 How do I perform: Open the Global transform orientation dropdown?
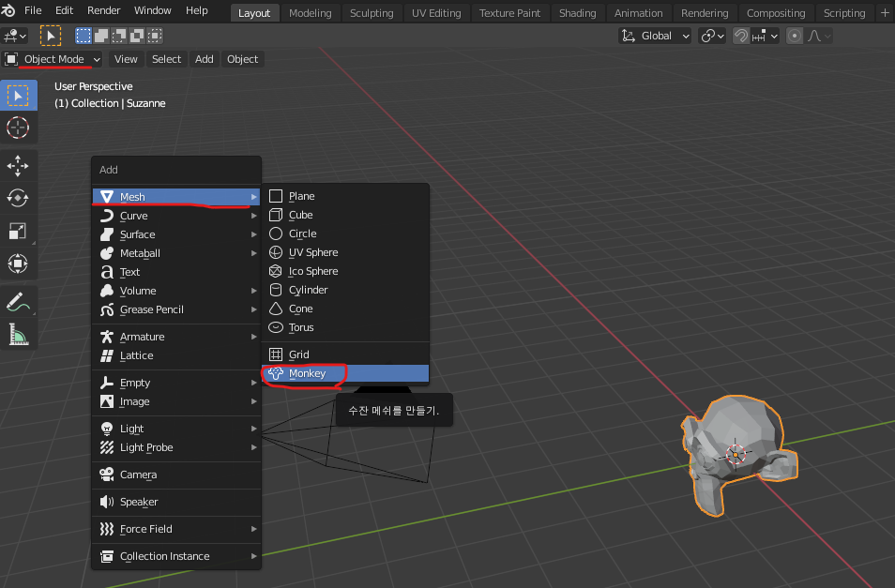click(655, 36)
